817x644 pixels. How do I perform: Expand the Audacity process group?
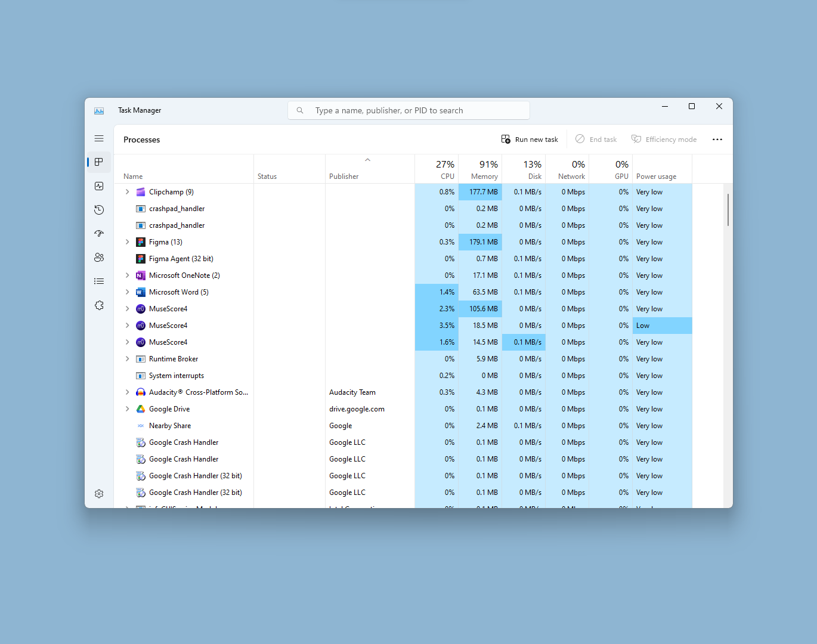point(127,392)
